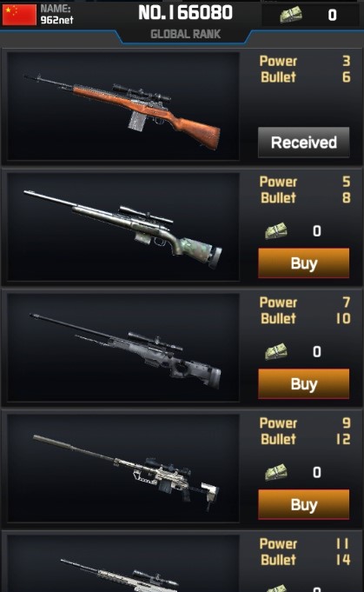Image resolution: width=364 pixels, height=592 pixels.
Task: Select the suppressed tactical sniper image
Action: (x=123, y=469)
